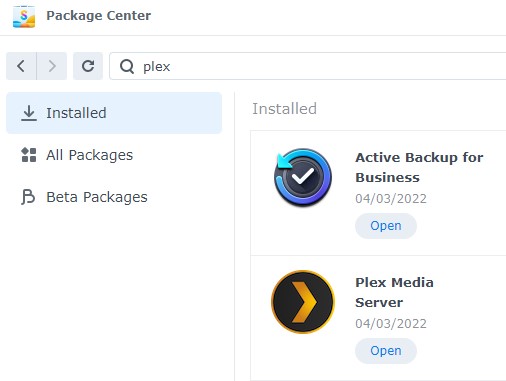Click the Package Center window title
This screenshot has width=506, height=381.
(x=98, y=16)
